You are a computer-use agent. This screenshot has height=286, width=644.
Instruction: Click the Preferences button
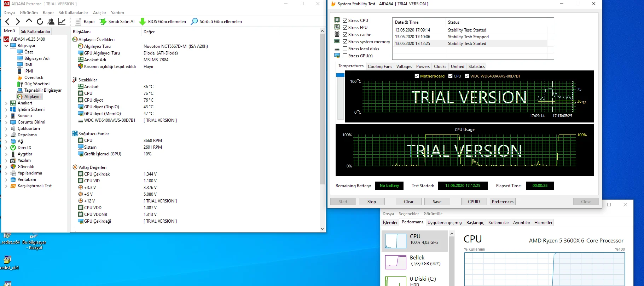click(502, 202)
